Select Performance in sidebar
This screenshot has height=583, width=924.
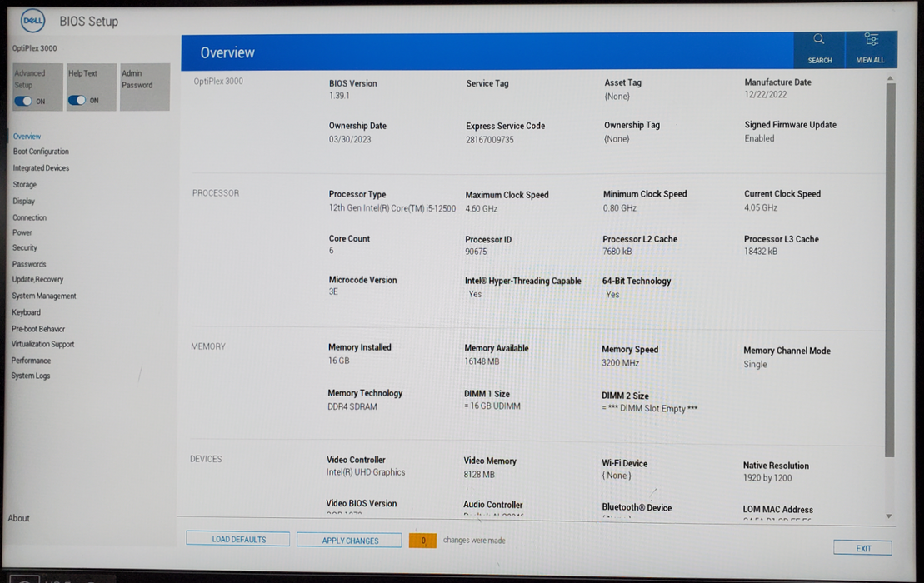(x=31, y=361)
